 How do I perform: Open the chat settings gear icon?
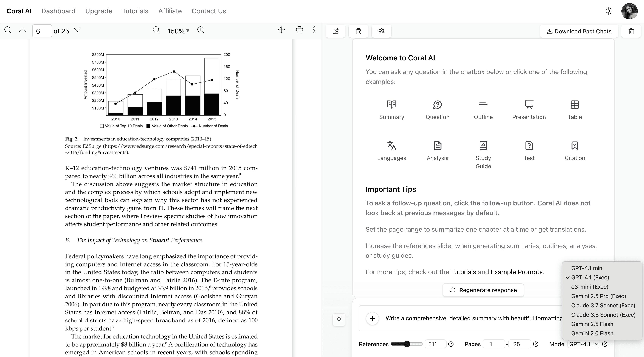tap(381, 31)
